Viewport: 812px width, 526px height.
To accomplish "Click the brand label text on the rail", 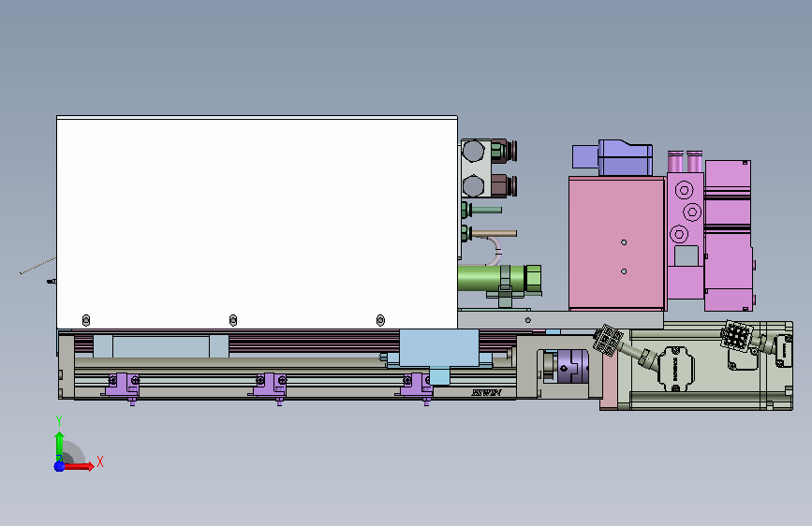I will (x=486, y=392).
